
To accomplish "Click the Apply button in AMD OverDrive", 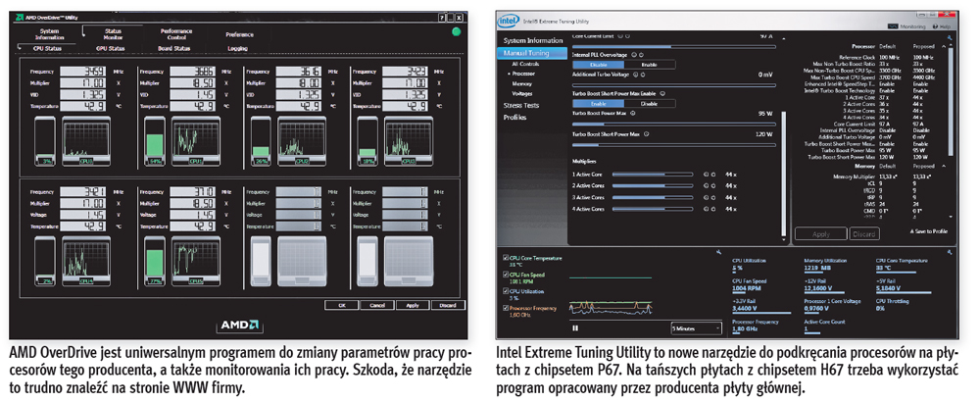I will 412,305.
